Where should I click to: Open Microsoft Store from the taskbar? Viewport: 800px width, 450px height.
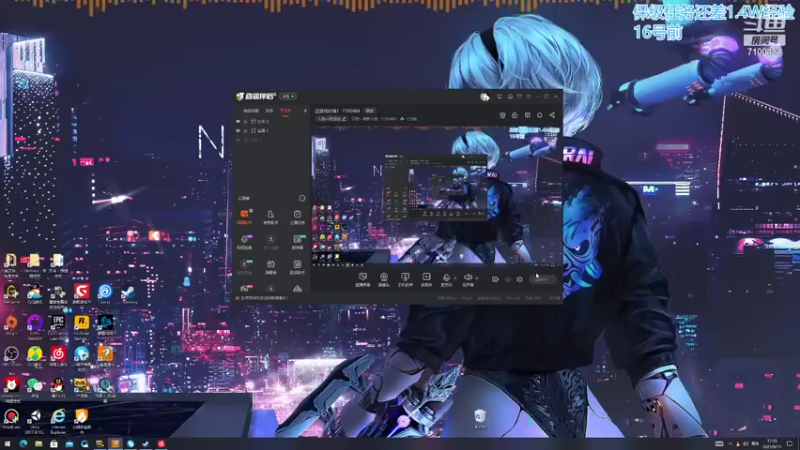click(54, 444)
